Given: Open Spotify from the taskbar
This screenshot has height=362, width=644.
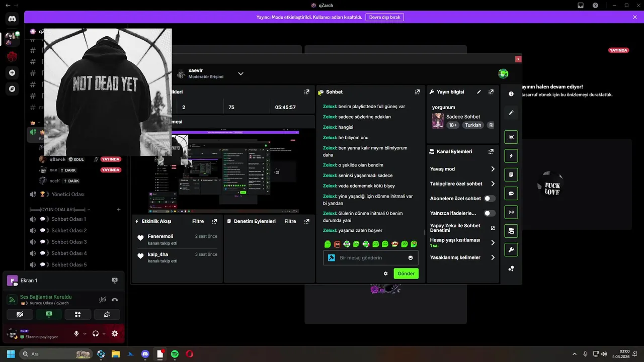Looking at the screenshot, I should (175, 354).
